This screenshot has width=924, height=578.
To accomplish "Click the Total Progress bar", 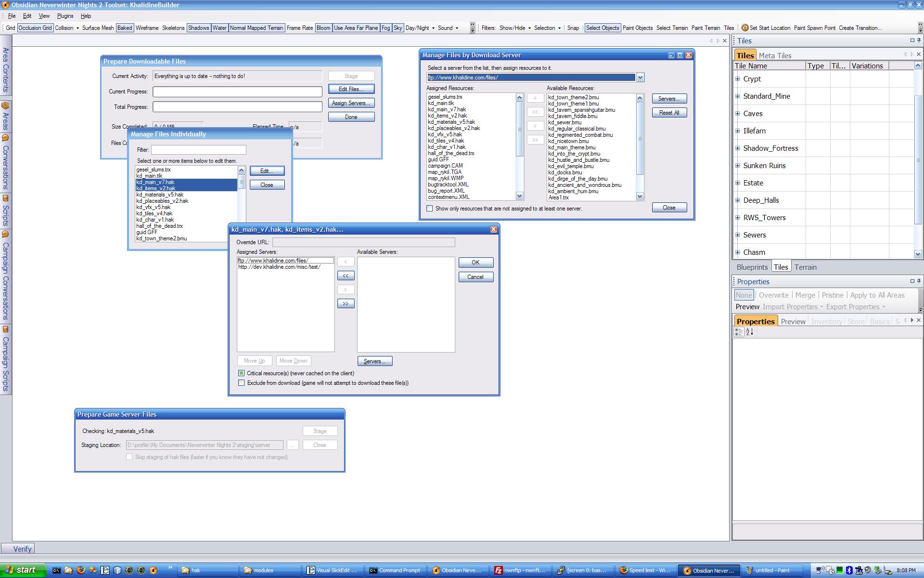I will click(x=238, y=107).
